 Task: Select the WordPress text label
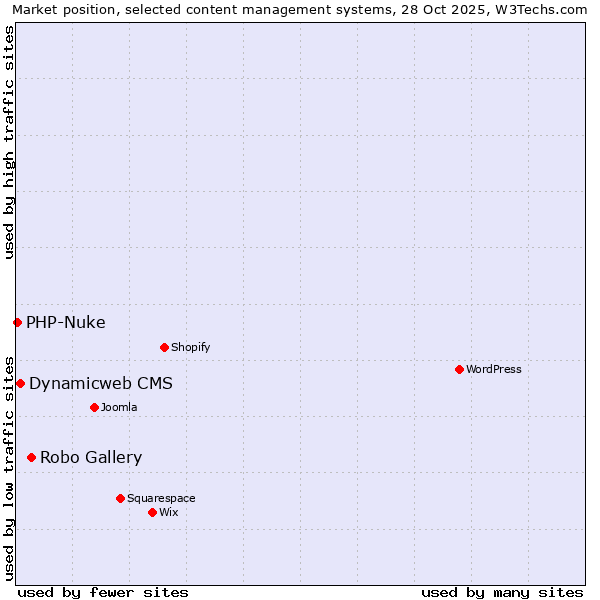(493, 369)
